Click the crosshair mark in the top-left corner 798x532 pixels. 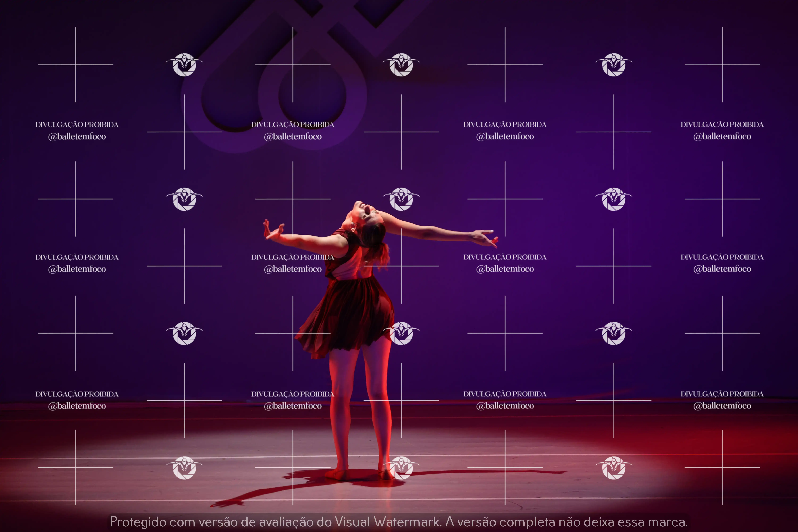(76, 65)
